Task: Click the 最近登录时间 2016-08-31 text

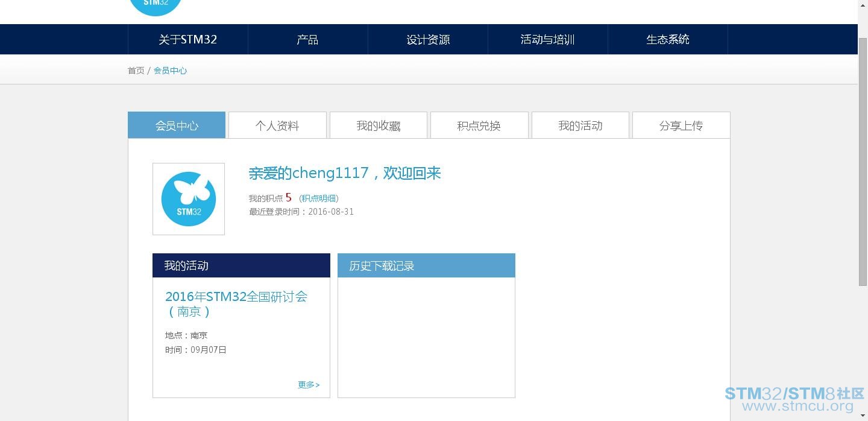Action: coord(301,212)
